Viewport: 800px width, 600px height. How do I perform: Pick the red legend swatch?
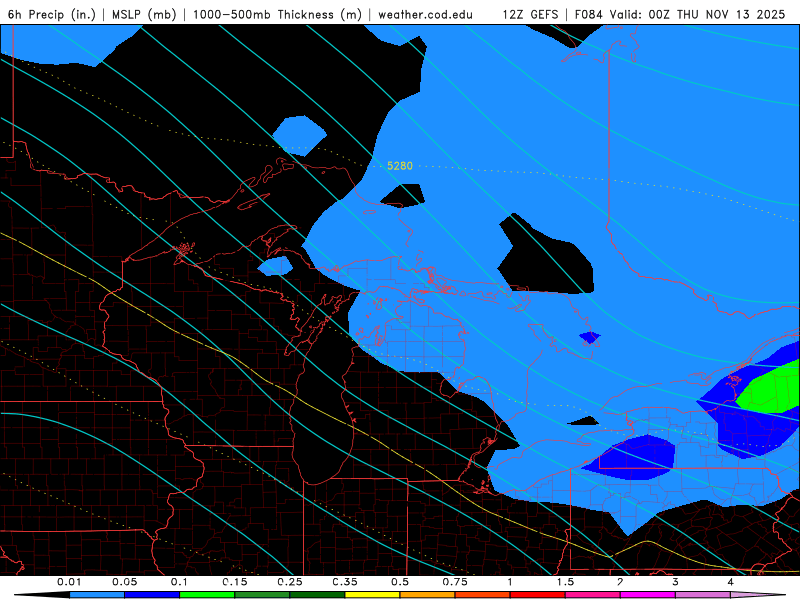pos(538,595)
